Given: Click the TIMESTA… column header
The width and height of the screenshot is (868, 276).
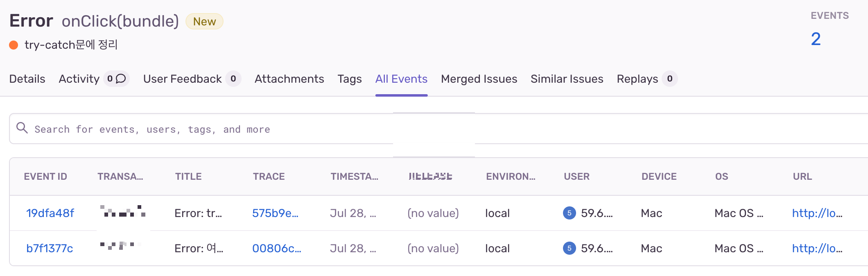Looking at the screenshot, I should point(354,176).
